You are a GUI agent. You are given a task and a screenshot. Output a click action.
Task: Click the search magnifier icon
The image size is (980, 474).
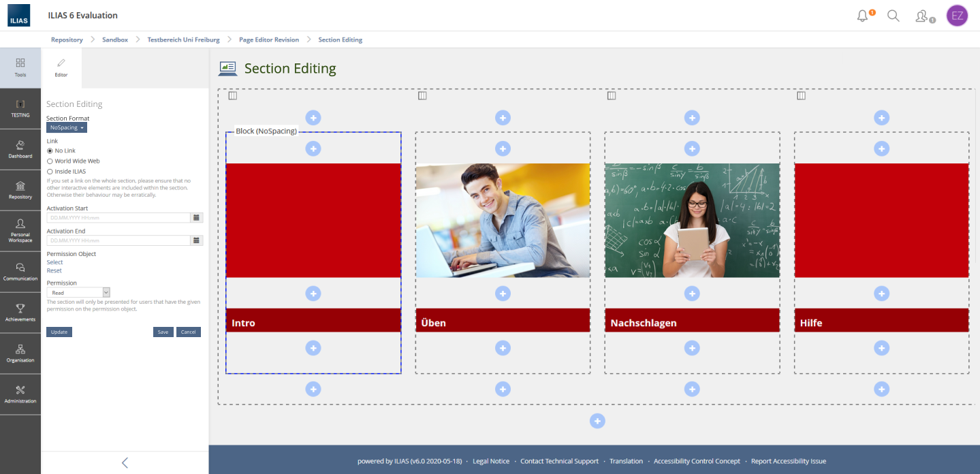point(894,16)
